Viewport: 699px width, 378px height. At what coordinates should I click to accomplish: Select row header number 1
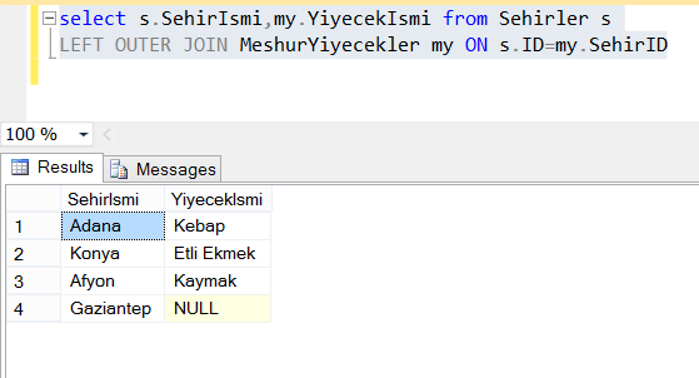click(34, 226)
